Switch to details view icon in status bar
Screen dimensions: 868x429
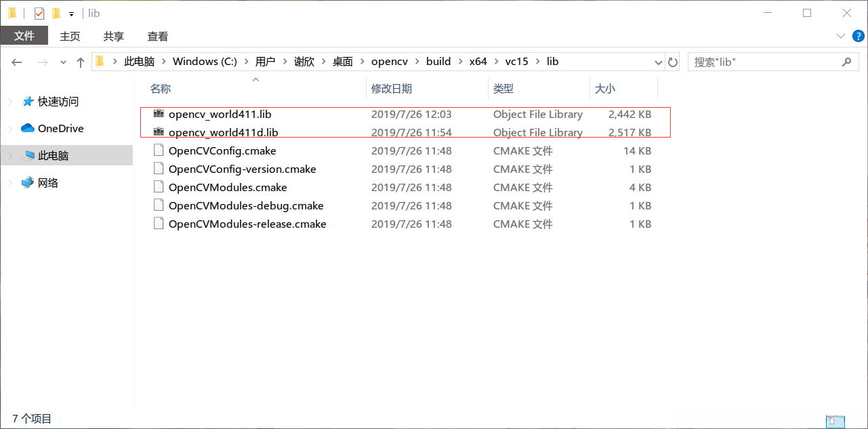[x=835, y=421]
